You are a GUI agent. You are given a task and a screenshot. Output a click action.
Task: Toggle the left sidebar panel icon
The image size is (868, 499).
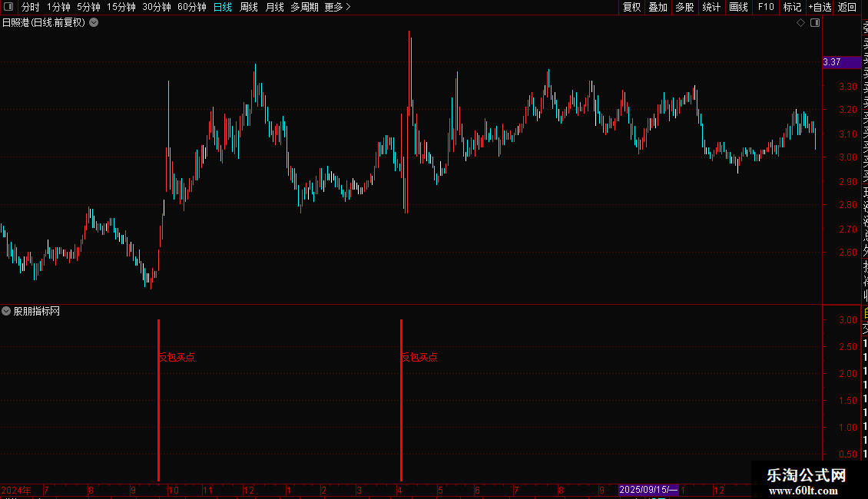pos(8,7)
